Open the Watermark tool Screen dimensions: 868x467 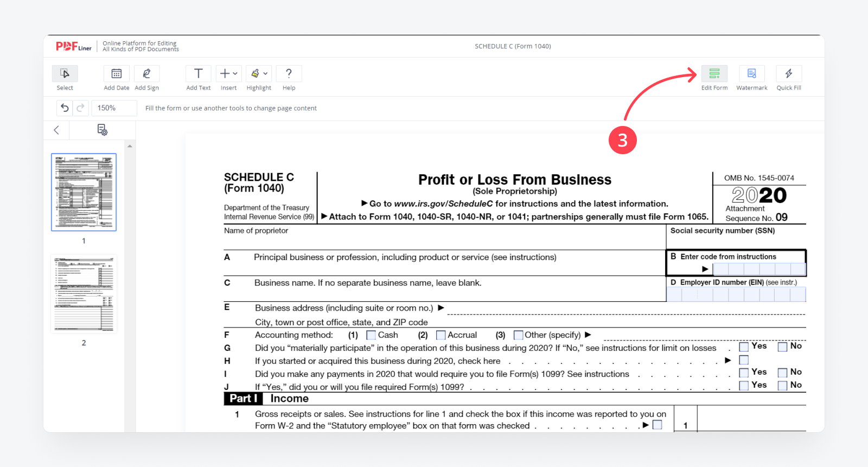click(751, 74)
